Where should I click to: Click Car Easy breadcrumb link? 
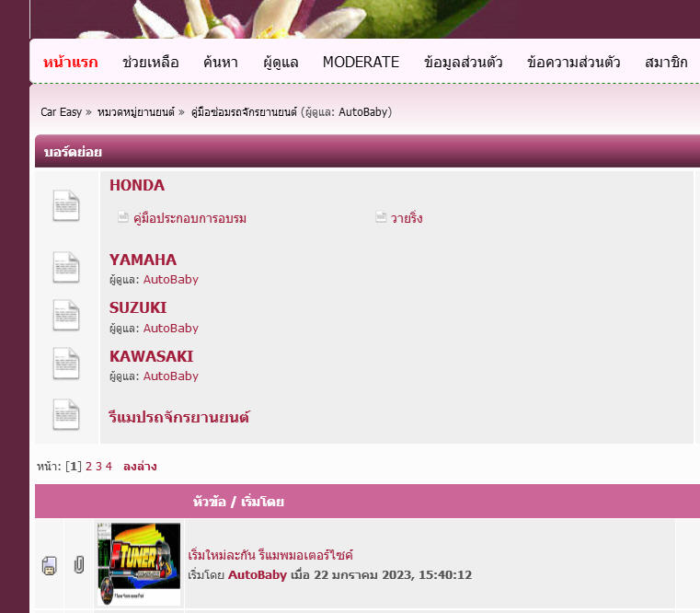point(61,111)
